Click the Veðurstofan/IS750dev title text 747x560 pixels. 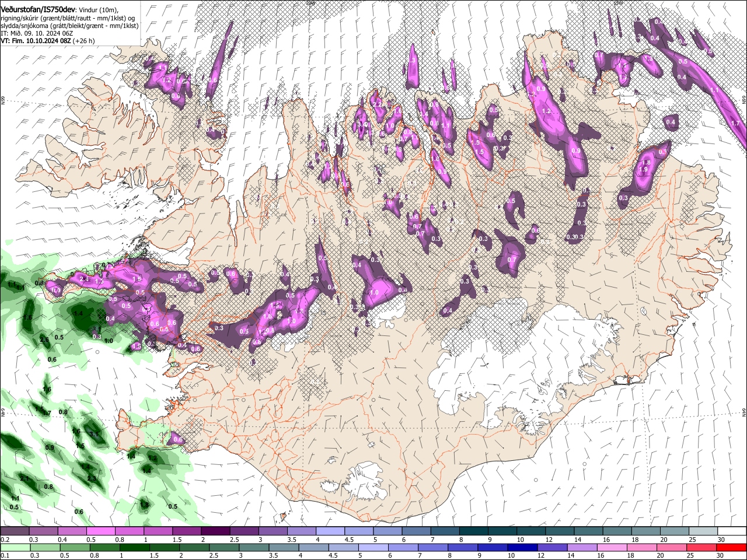coord(38,9)
